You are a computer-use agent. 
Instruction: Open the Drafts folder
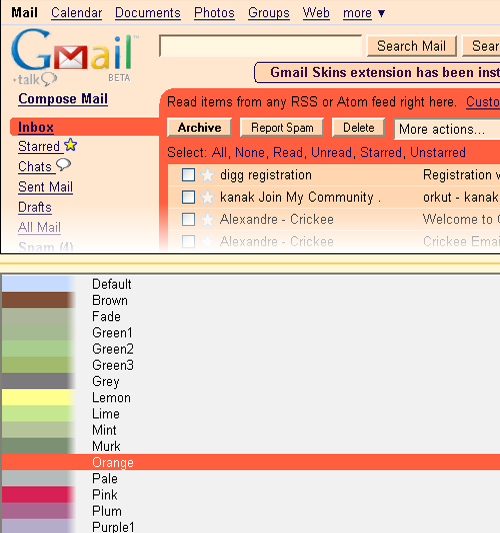35,207
